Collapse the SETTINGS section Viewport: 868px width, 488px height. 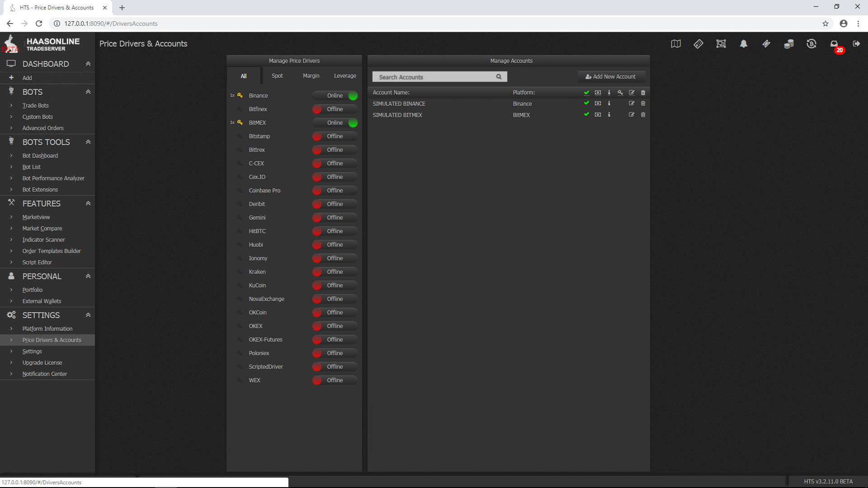[88, 315]
